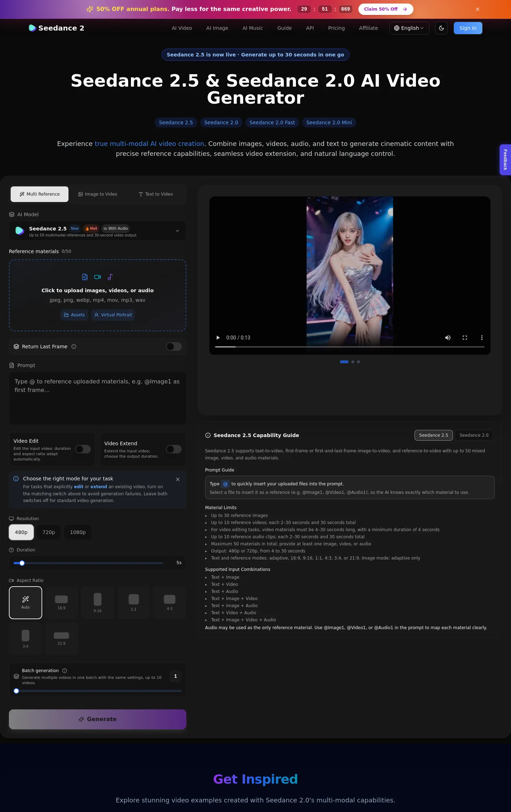Viewport: 511px width, 812px height.
Task: Choose 1080p resolution
Action: [78, 532]
